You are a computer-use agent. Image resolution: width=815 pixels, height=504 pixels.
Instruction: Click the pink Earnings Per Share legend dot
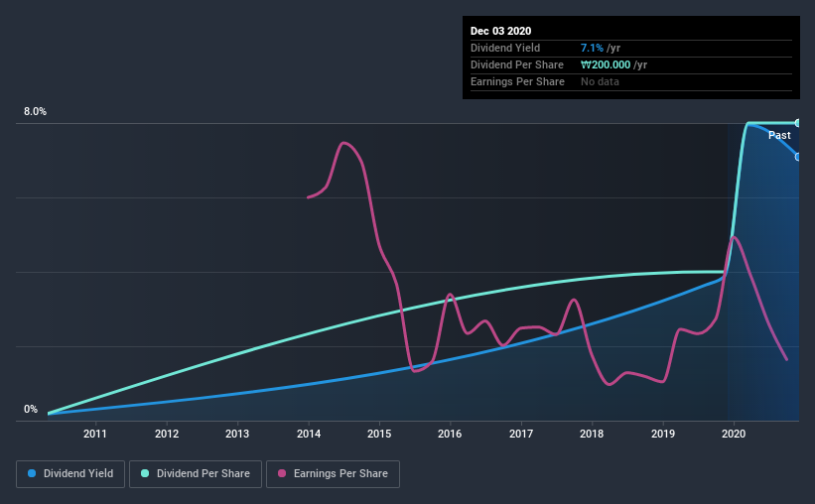[x=282, y=473]
